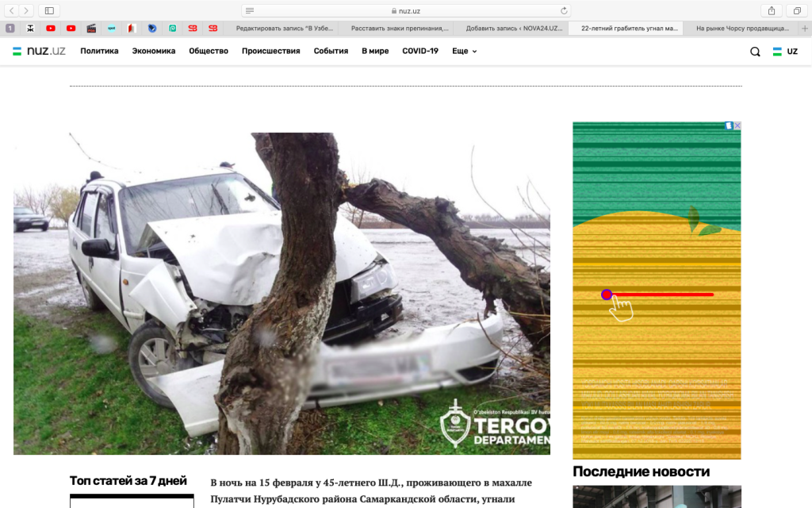Click the nuz.uz site logo
Viewport: 812px width, 508px height.
point(39,51)
